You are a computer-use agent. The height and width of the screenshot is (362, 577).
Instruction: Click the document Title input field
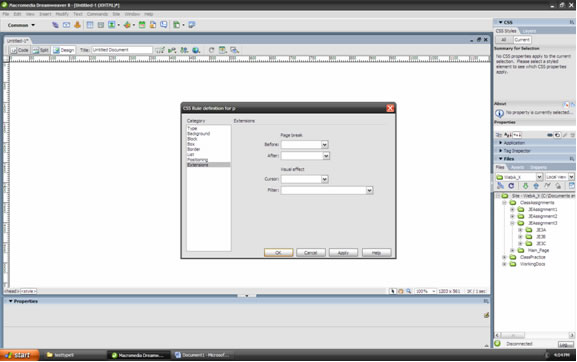coord(121,50)
